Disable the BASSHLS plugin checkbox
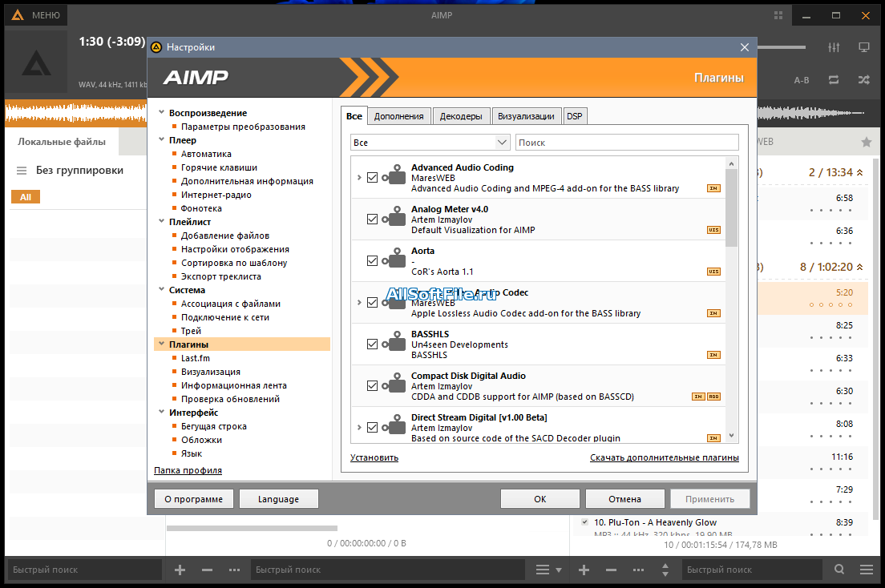 coord(372,344)
